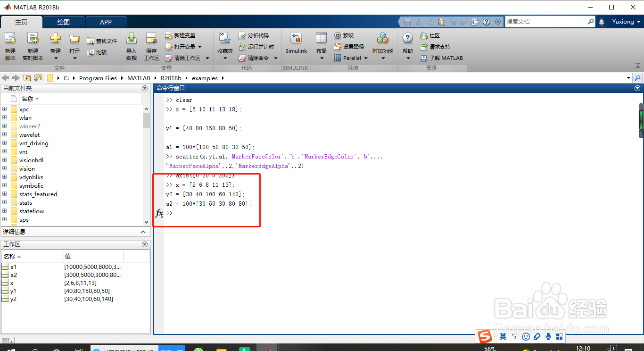Click in the Search Documentation (搜索文档) field

(546, 22)
